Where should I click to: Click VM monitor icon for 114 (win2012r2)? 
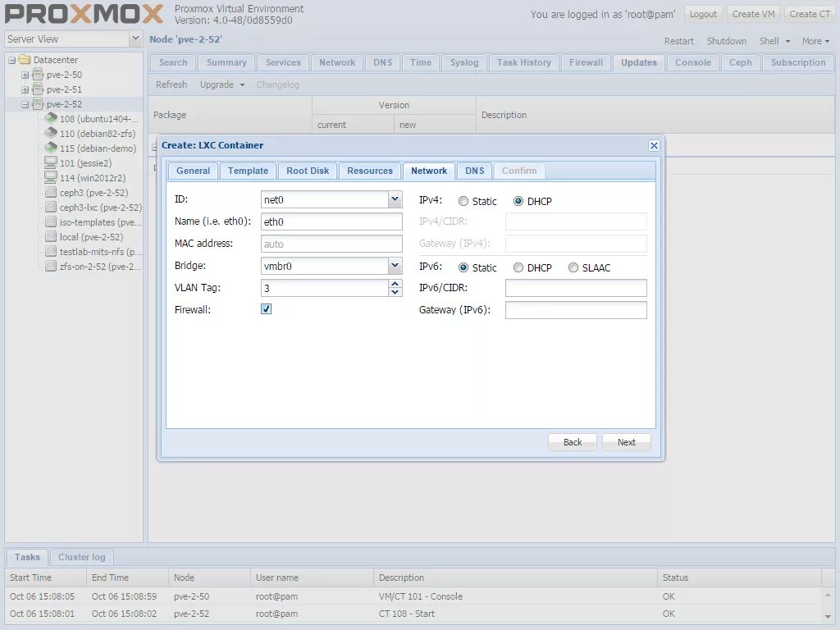click(x=51, y=177)
